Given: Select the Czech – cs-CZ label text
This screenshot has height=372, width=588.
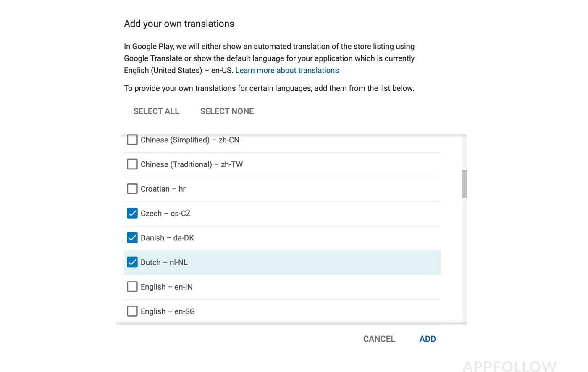Looking at the screenshot, I should pyautogui.click(x=165, y=214).
